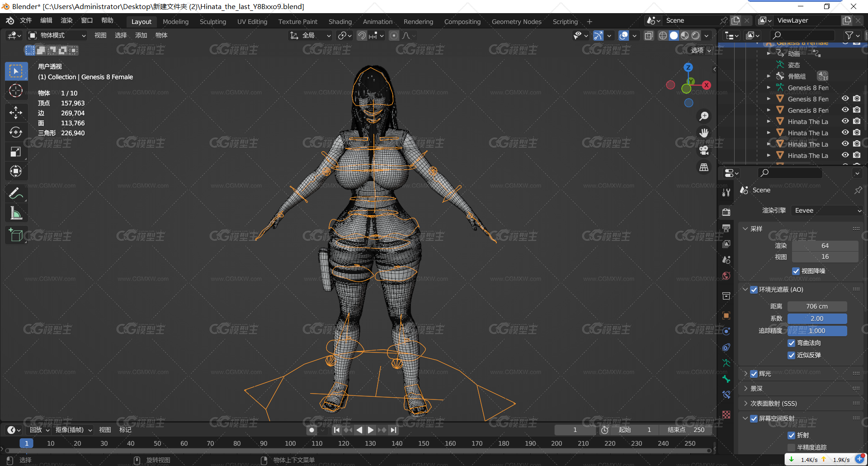Click the red X axis gizmo
The image size is (868, 466).
point(707,85)
